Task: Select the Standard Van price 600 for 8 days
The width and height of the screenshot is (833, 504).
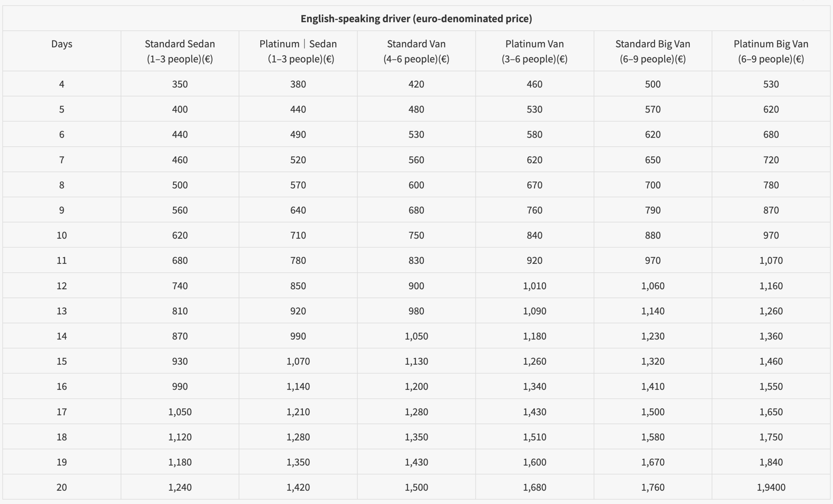Action: click(x=416, y=185)
